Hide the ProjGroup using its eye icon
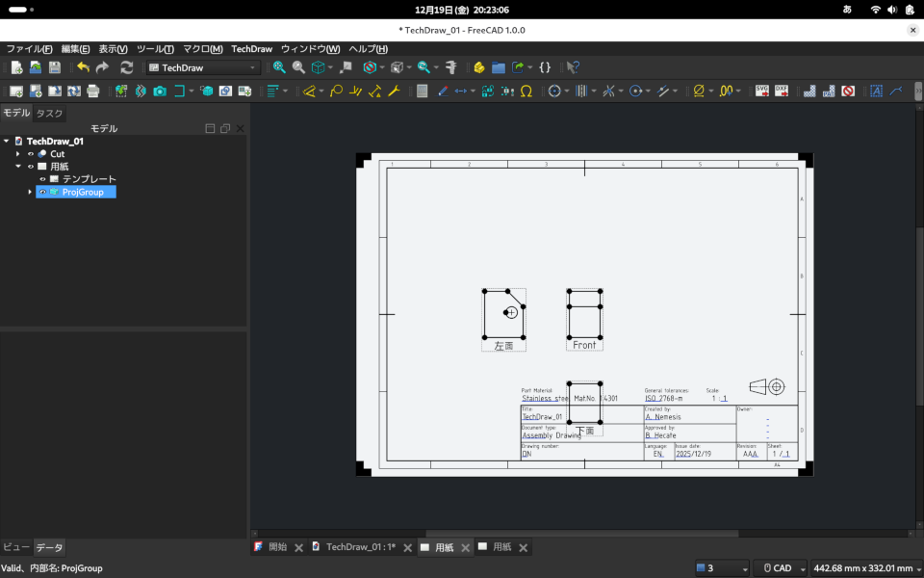The width and height of the screenshot is (924, 578). tap(42, 192)
